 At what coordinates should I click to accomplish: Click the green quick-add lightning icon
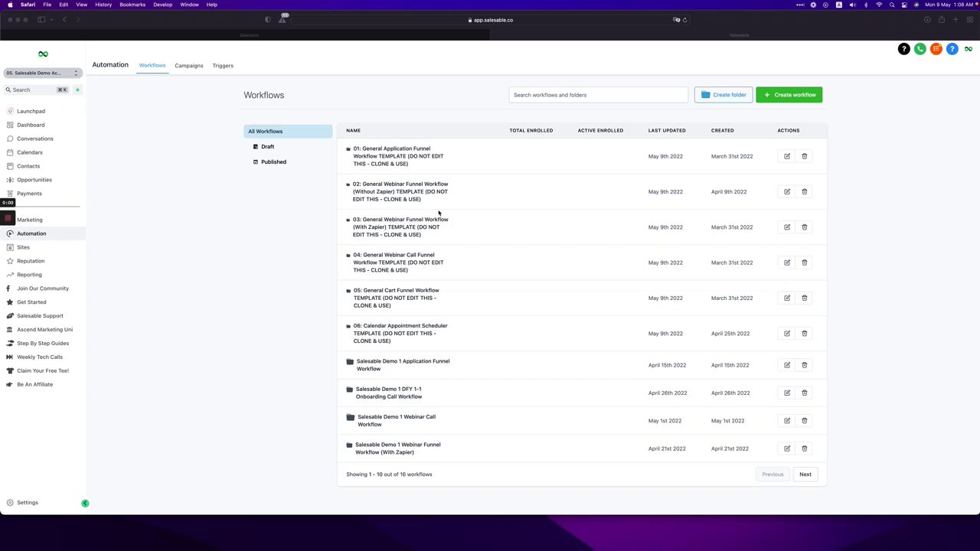[x=77, y=90]
